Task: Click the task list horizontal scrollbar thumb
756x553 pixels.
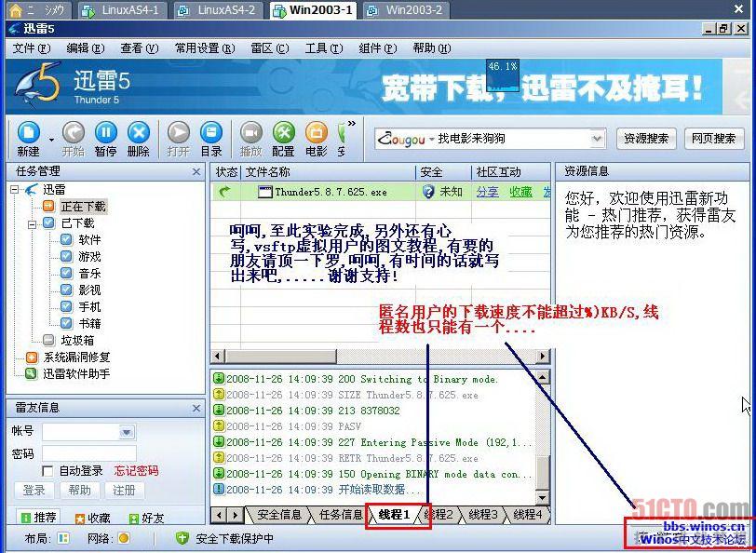Action: [x=280, y=357]
